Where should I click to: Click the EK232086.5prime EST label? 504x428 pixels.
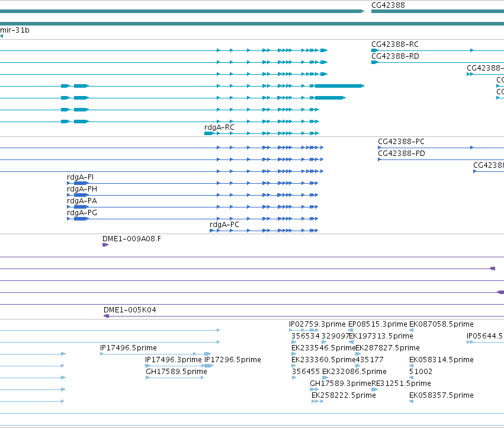(x=354, y=372)
